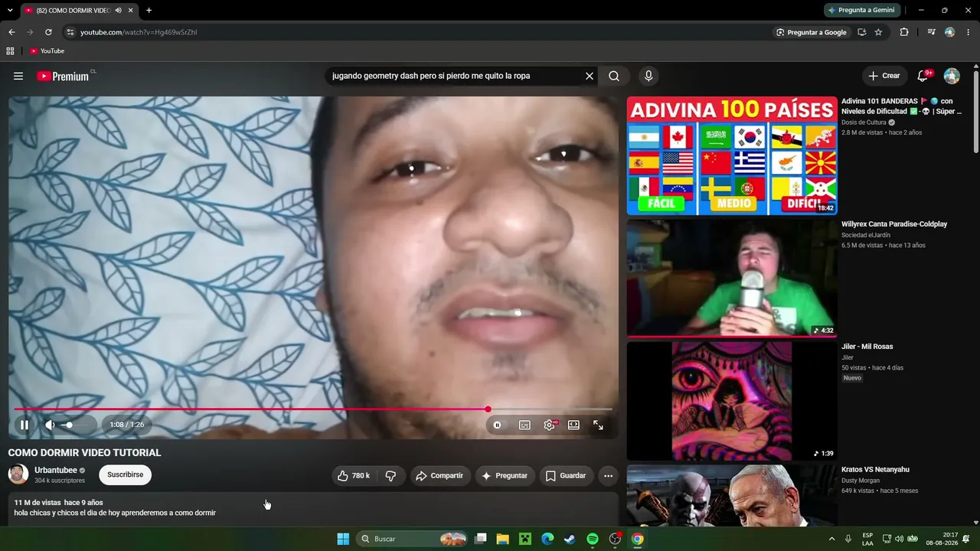Open File Explorer from taskbar

pos(503,539)
